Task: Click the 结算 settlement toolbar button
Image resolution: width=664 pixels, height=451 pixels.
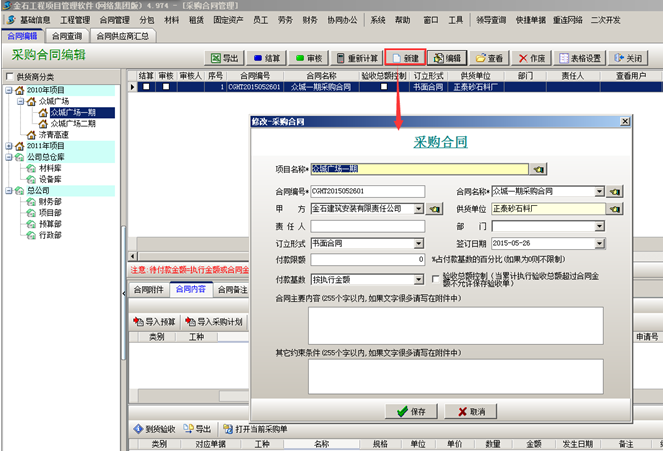Action: pyautogui.click(x=266, y=58)
